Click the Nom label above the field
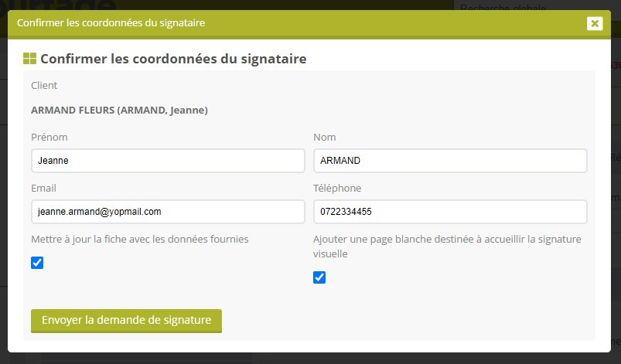Image resolution: width=621 pixels, height=364 pixels. (x=325, y=138)
